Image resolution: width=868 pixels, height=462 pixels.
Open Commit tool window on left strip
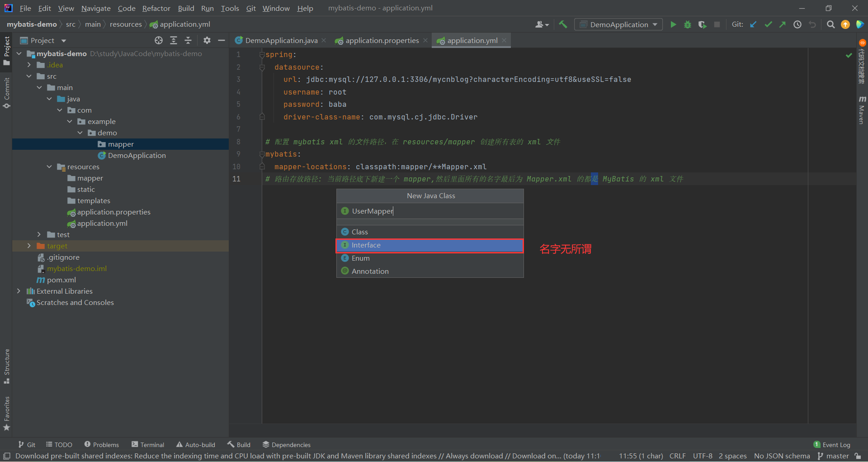coord(6,93)
